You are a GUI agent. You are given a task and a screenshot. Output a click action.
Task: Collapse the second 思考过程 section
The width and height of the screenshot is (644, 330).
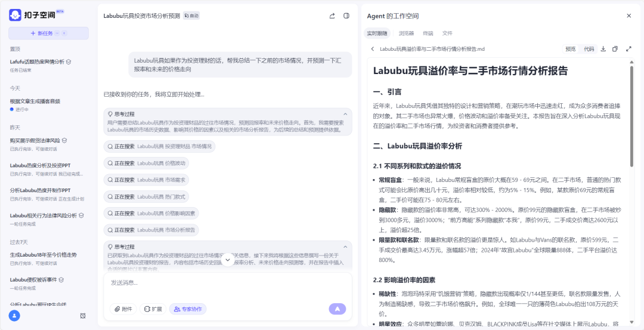tap(345, 246)
